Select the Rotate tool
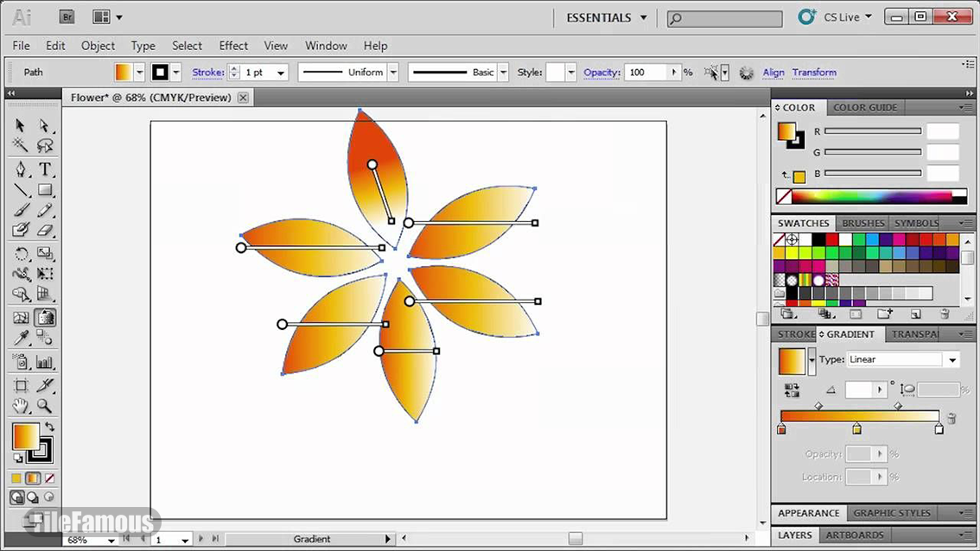Screen dimensions: 980x551 click(20, 254)
